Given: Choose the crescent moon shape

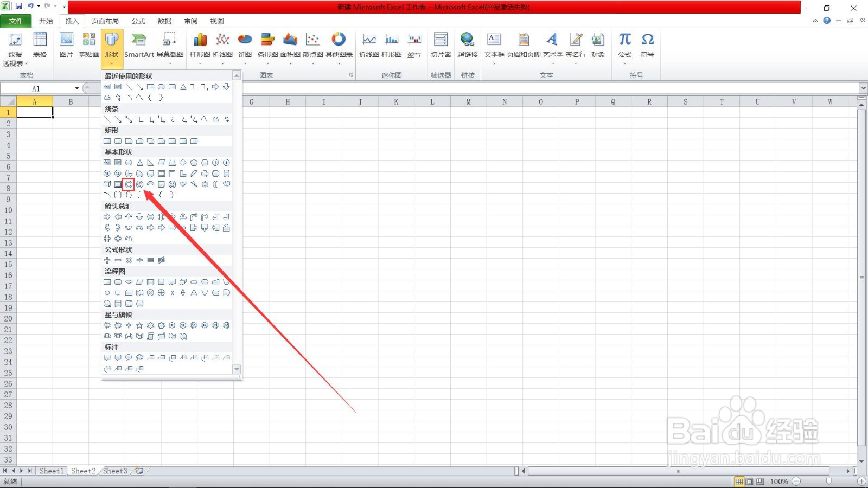Looking at the screenshot, I should [215, 184].
